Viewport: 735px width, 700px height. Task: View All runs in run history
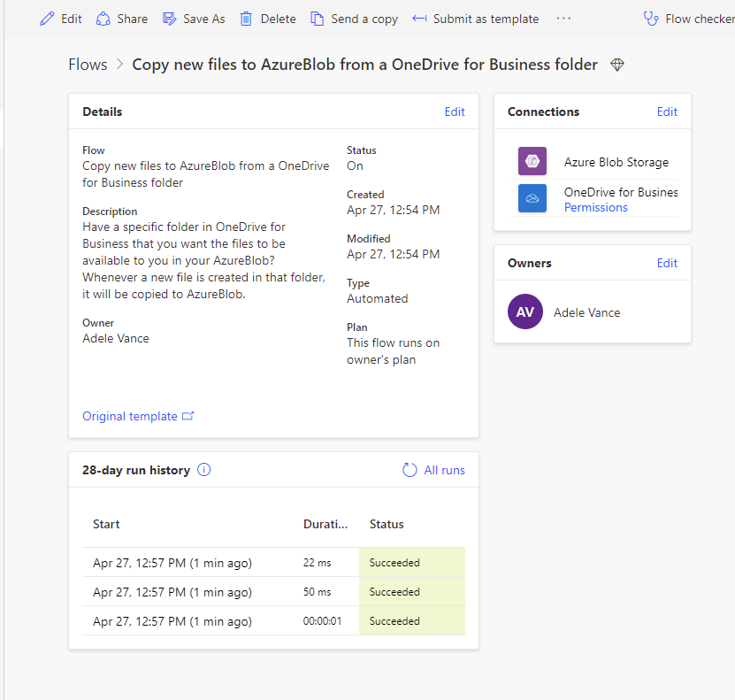click(x=433, y=470)
